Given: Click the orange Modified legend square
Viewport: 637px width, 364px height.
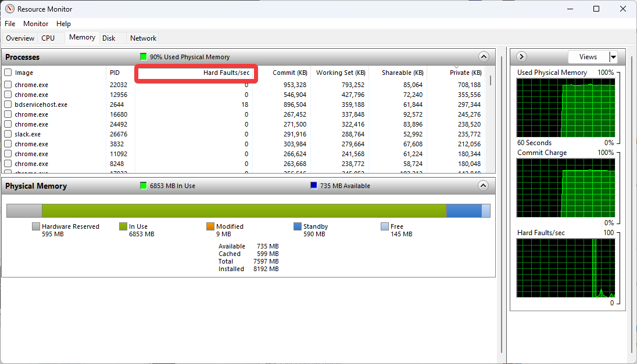Looking at the screenshot, I should point(210,226).
